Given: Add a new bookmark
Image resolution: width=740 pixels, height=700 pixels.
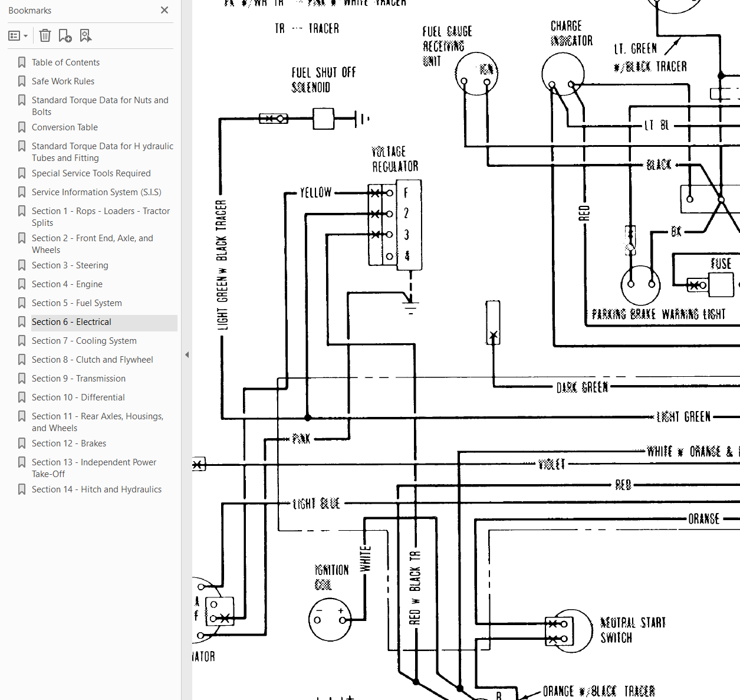Looking at the screenshot, I should point(65,36).
